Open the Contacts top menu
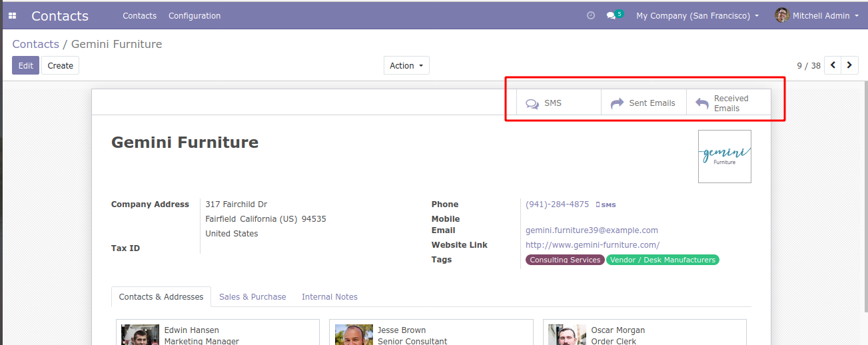The height and width of the screenshot is (345, 868). (139, 15)
